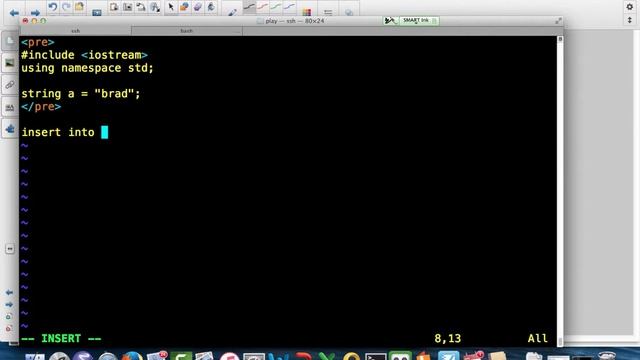Click the closing '</pre>' tag line
Screen dimensions: 640x360
pos(41,107)
